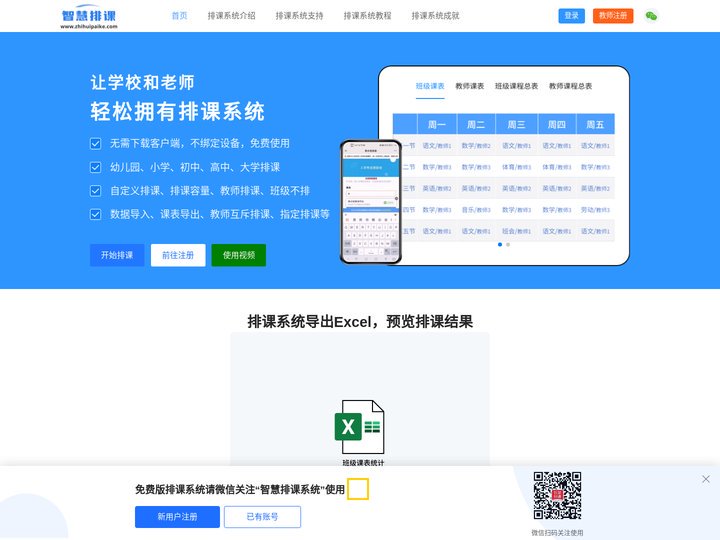Go to 首页 in navigation
This screenshot has height=540, width=720.
tap(179, 16)
